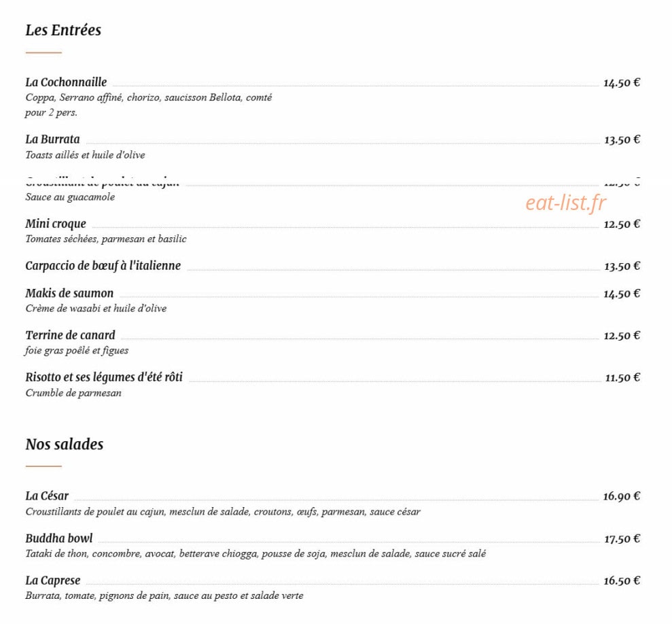Click the 11.50 € risotto price
Viewport: 672px width, 624px height.
click(622, 377)
